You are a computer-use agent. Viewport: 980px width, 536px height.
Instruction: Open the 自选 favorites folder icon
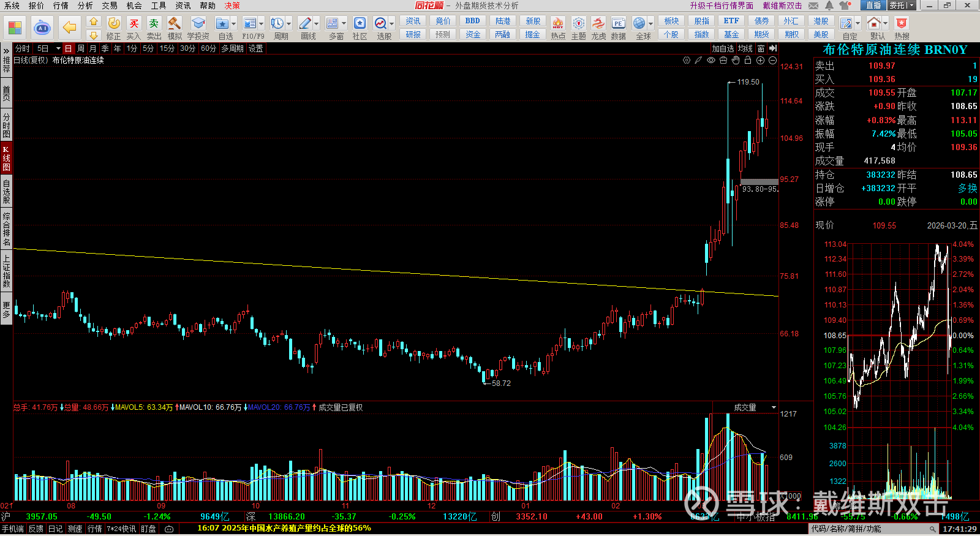click(222, 24)
